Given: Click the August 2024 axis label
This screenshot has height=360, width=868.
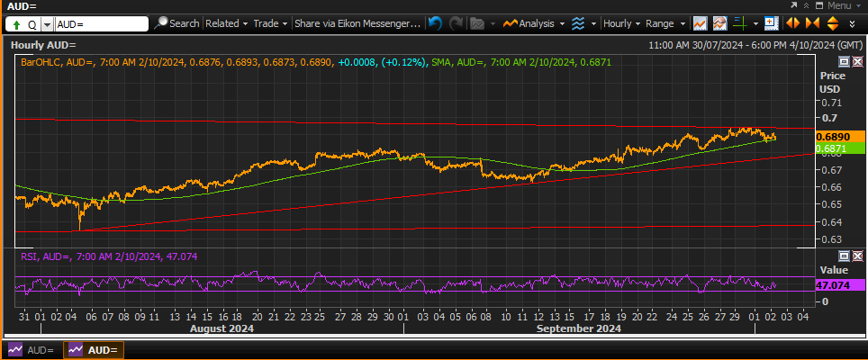Looking at the screenshot, I should click(222, 328).
